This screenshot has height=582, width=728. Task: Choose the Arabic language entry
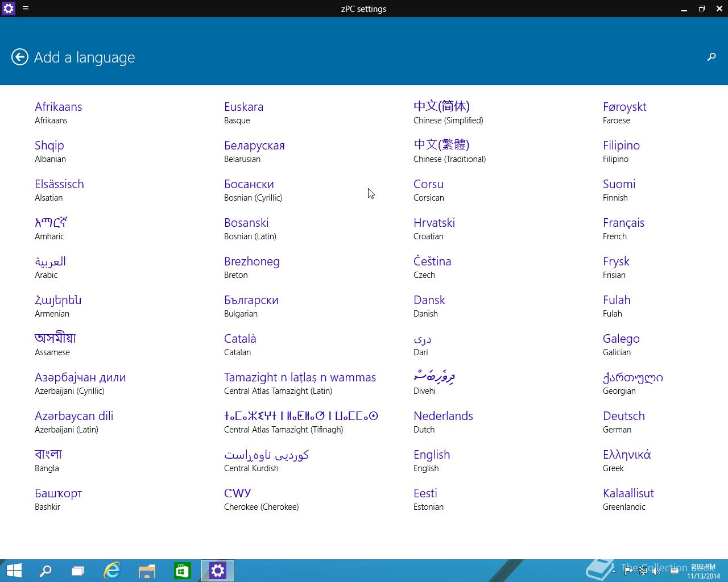(x=51, y=267)
